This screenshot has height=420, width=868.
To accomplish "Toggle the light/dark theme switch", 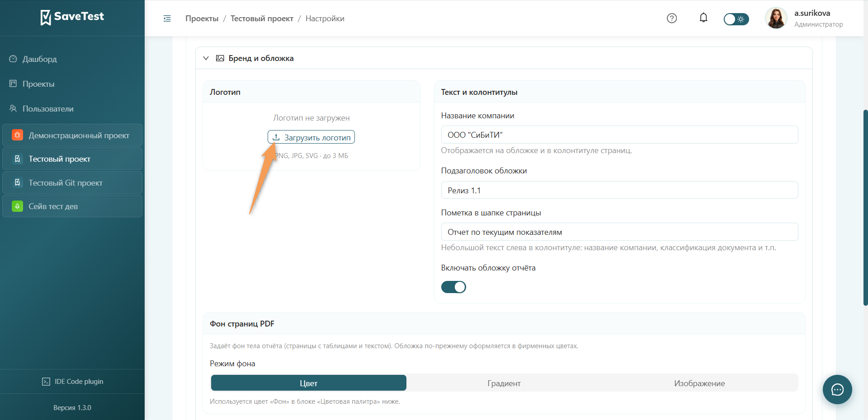I will tap(736, 19).
